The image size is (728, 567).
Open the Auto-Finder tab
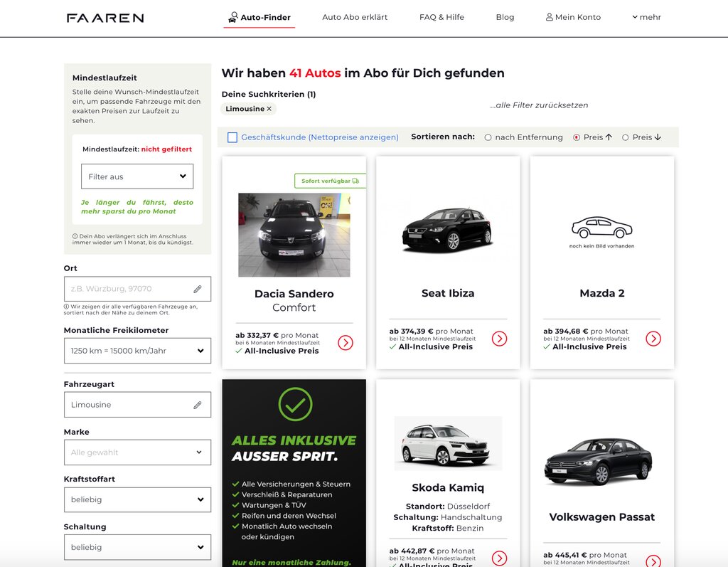coord(259,17)
